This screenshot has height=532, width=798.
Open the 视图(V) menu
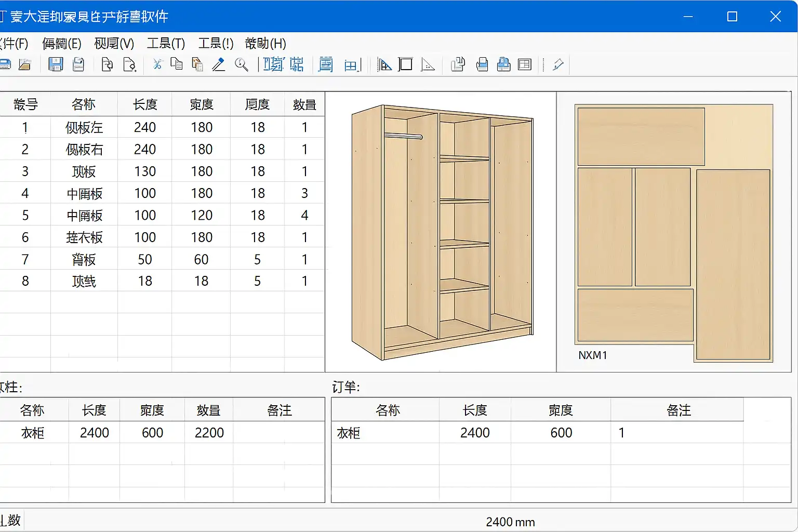click(x=114, y=44)
